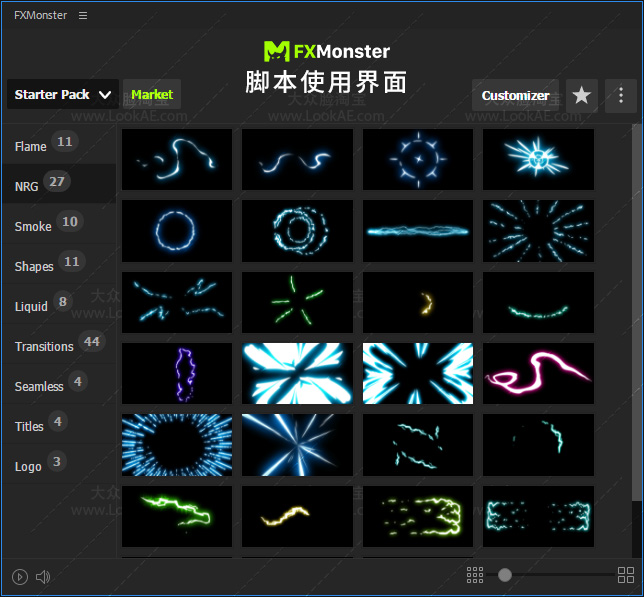The image size is (644, 597).
Task: Expand the Starter Pack dropdown
Action: (62, 95)
